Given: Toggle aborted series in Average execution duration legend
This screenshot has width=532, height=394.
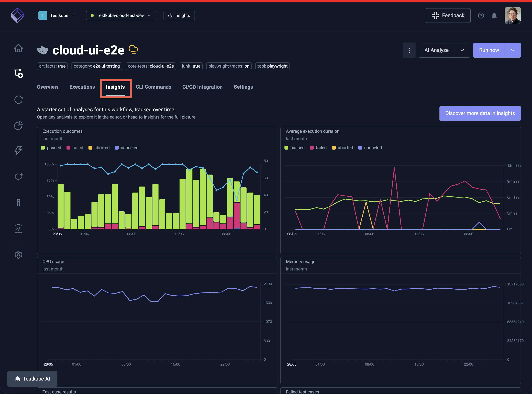Looking at the screenshot, I should 343,148.
